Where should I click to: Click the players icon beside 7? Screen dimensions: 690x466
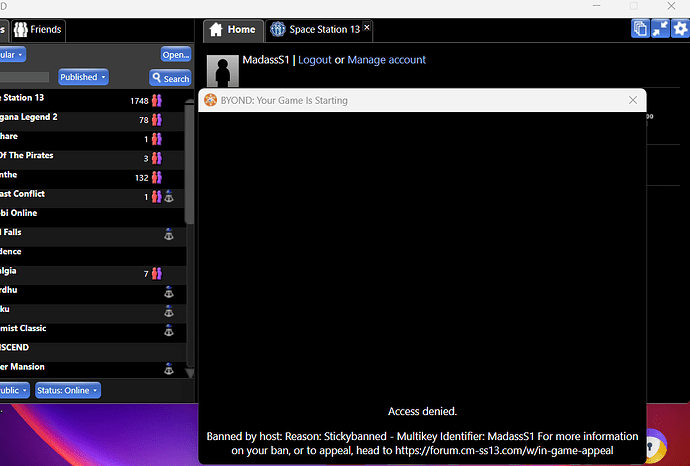pos(157,274)
